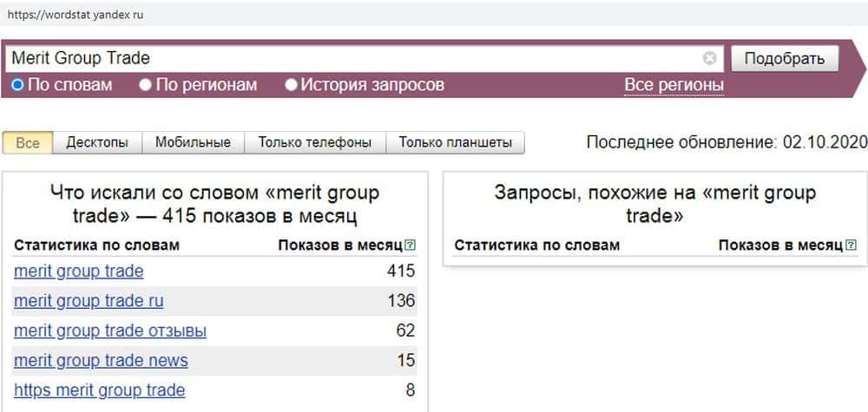Click help icon beside left 'Показов в месяц'

[x=411, y=245]
